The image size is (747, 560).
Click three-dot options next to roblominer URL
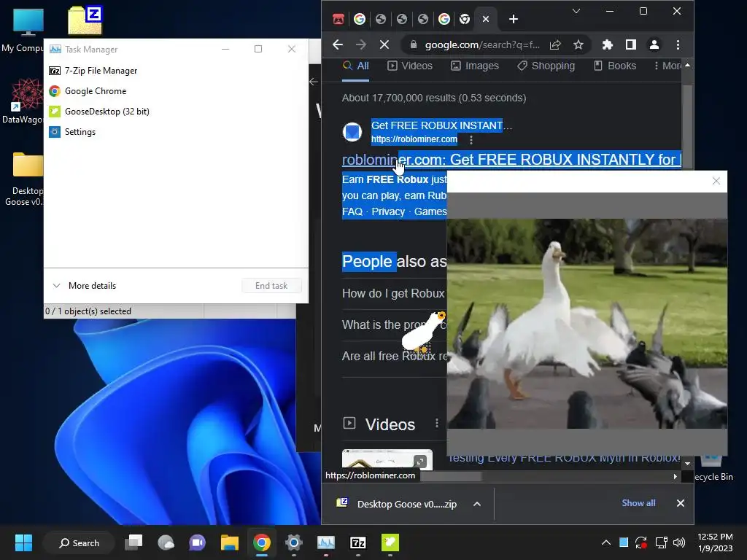click(471, 140)
